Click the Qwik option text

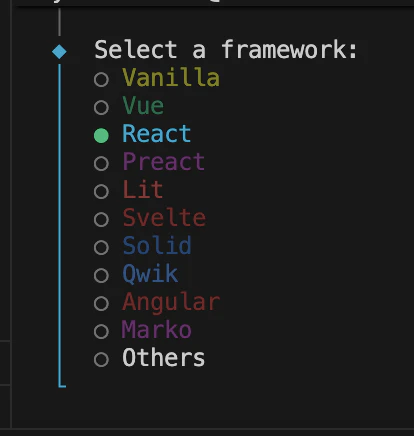[x=150, y=274]
